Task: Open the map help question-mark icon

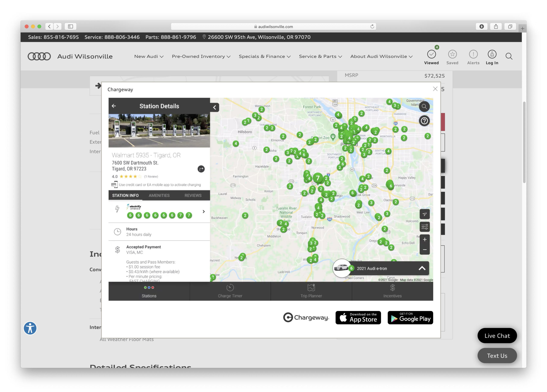Action: point(424,120)
